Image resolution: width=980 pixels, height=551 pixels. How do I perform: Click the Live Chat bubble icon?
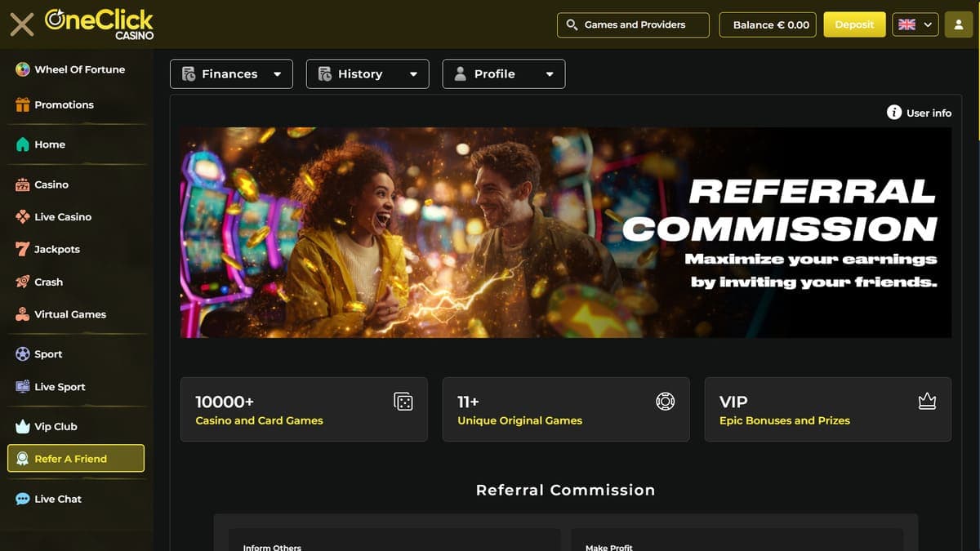point(23,499)
